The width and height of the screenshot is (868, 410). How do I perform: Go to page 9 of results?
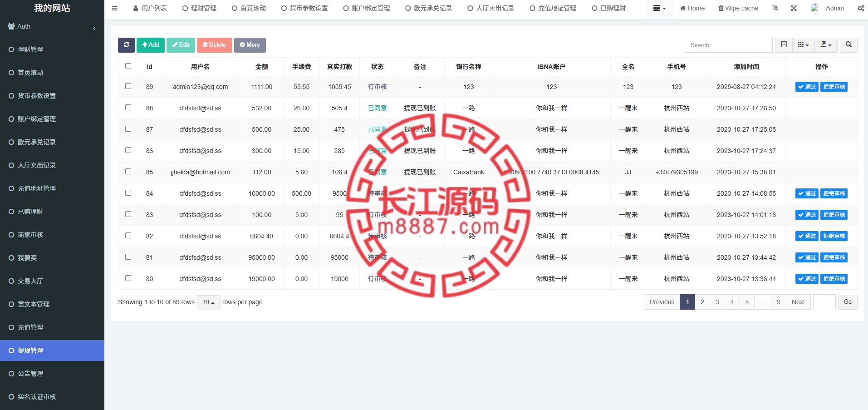[779, 302]
